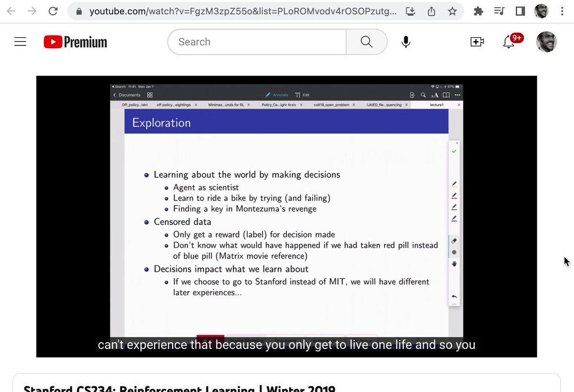
Task: Click Documents back button in the video
Action: click(127, 95)
